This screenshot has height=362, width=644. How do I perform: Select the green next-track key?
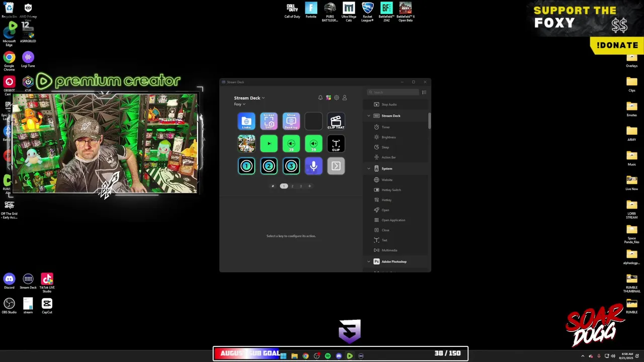269,144
